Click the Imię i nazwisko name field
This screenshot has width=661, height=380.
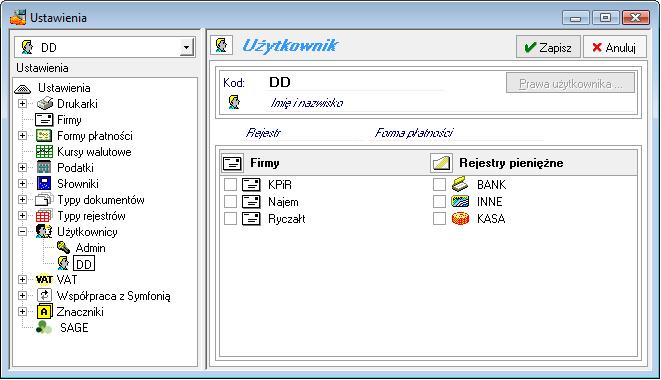pos(452,103)
